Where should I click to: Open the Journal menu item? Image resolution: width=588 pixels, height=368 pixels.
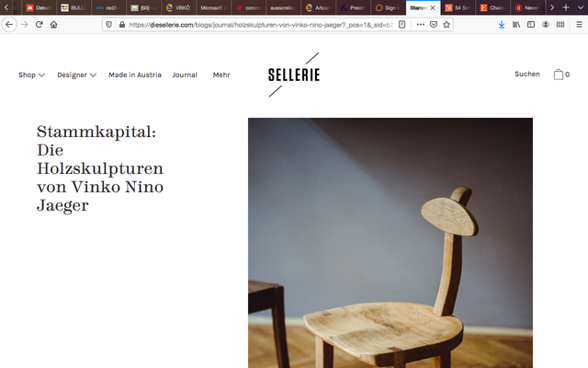click(x=185, y=75)
